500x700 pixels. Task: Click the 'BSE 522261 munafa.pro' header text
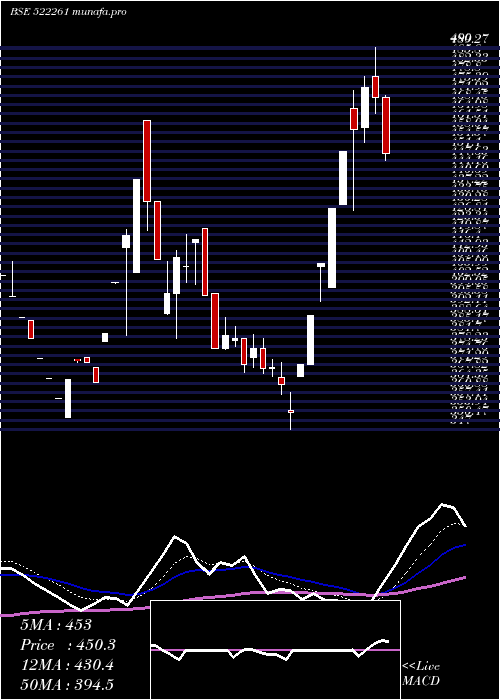pyautogui.click(x=68, y=12)
